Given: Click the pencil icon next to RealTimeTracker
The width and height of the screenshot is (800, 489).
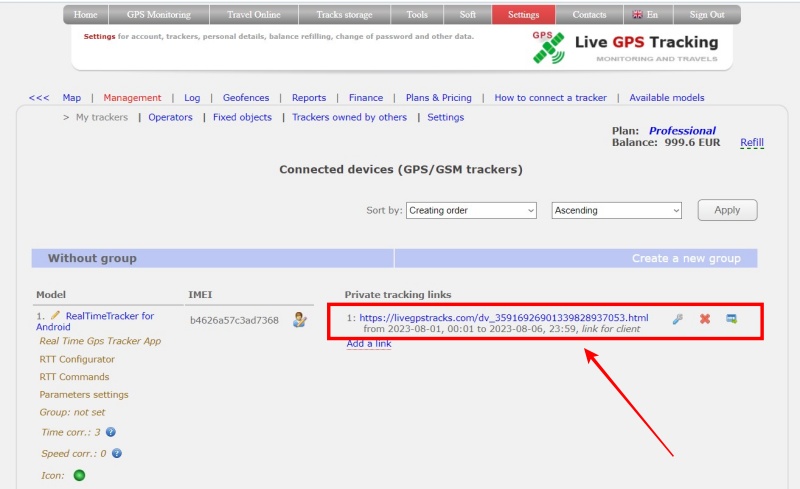Looking at the screenshot, I should [56, 316].
